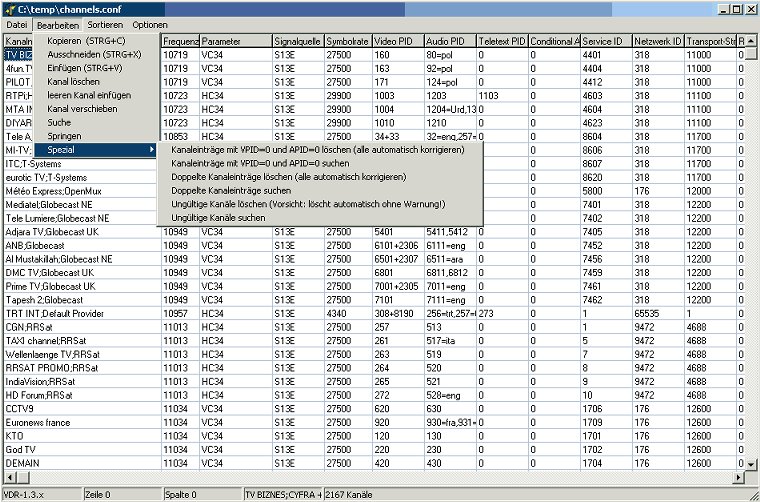760x502 pixels.
Task: Select leeren Kanal einfügen
Action: point(89,94)
